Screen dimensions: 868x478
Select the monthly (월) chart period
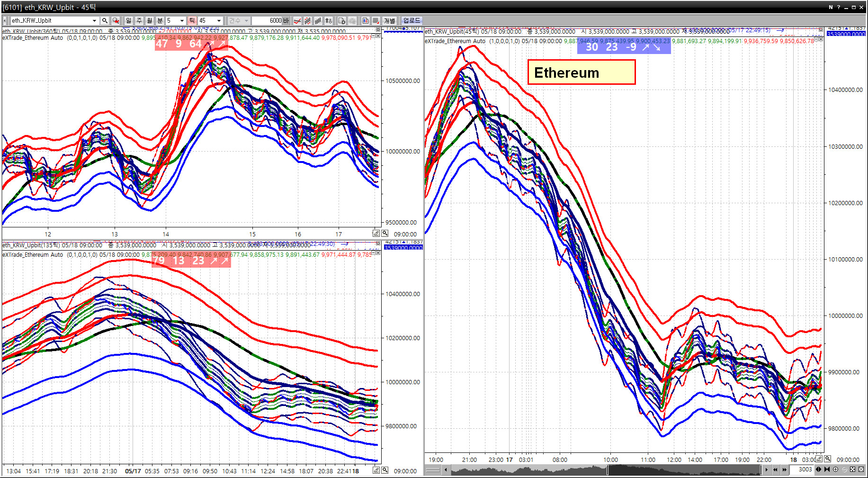coord(150,20)
